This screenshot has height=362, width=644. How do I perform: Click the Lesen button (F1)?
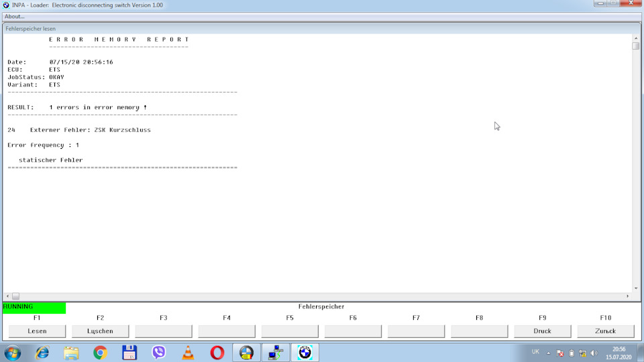37,330
